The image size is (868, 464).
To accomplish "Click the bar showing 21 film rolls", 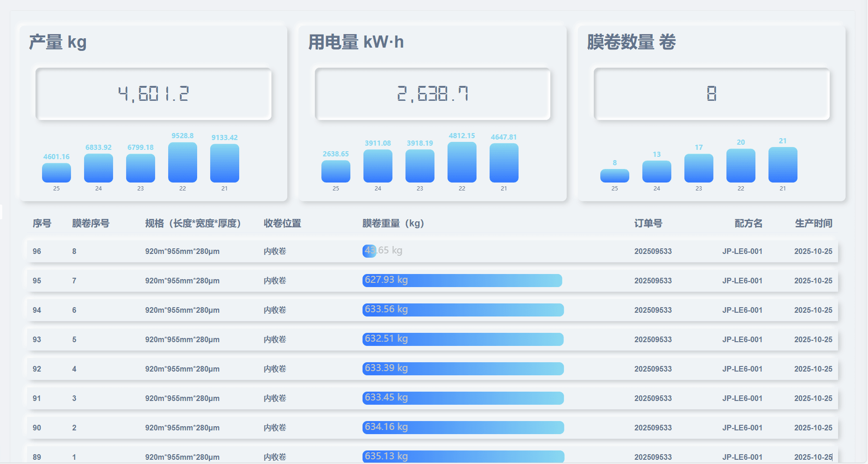I will pyautogui.click(x=783, y=163).
